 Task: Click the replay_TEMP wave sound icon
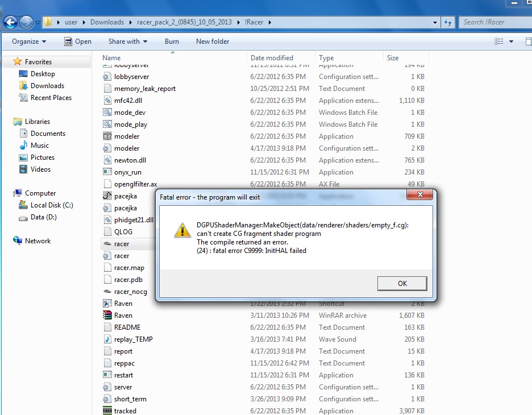[107, 339]
